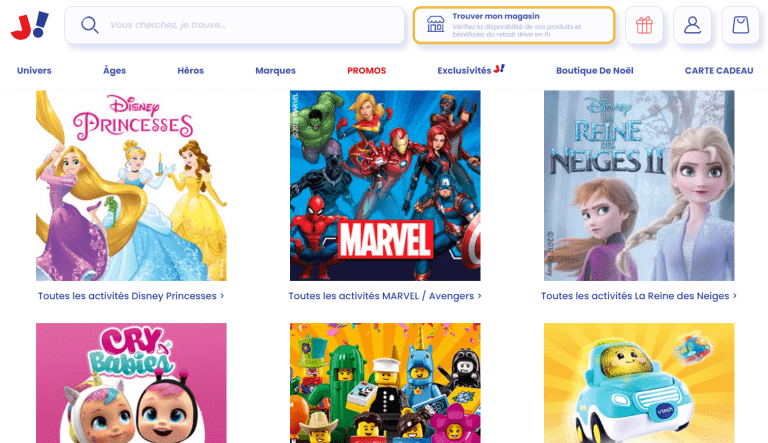Open Boutique De Noël
The height and width of the screenshot is (443, 768).
pos(595,71)
